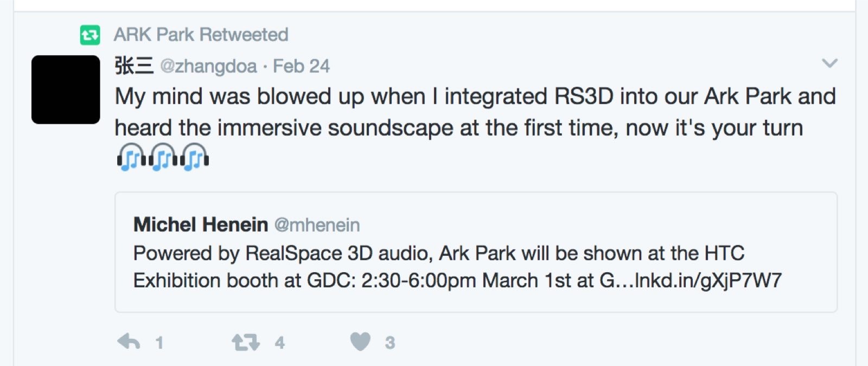Retweet this tweet using the retweet icon
Screen dimensions: 868x366
tap(245, 342)
